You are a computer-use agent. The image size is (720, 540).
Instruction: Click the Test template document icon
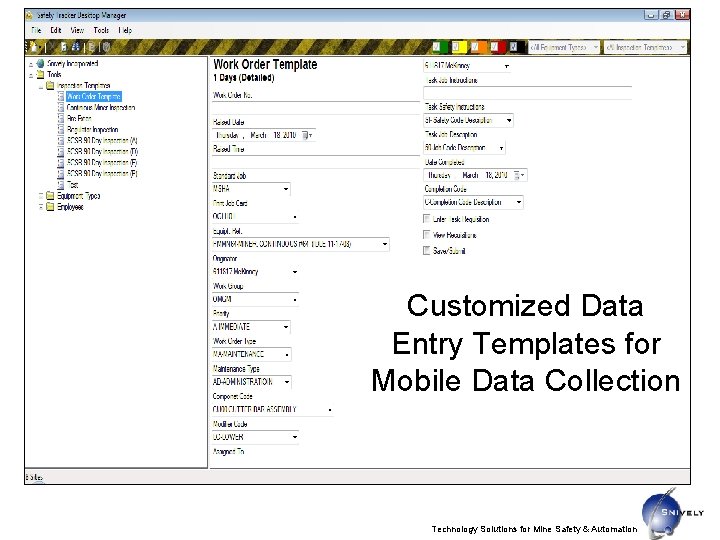(61, 185)
